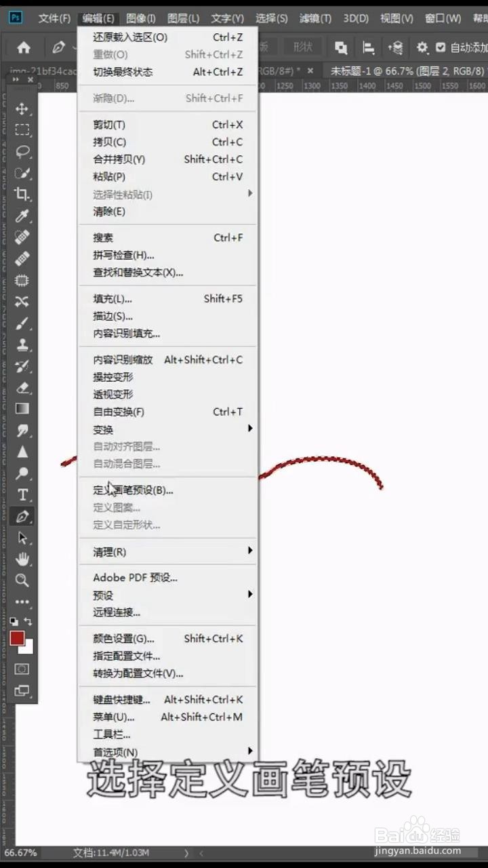Reset to default foreground and background colors
This screenshot has height=868, width=488.
(14, 621)
